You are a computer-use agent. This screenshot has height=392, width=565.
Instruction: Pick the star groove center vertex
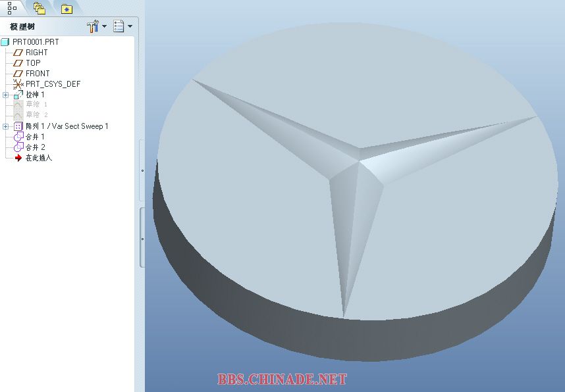point(360,162)
